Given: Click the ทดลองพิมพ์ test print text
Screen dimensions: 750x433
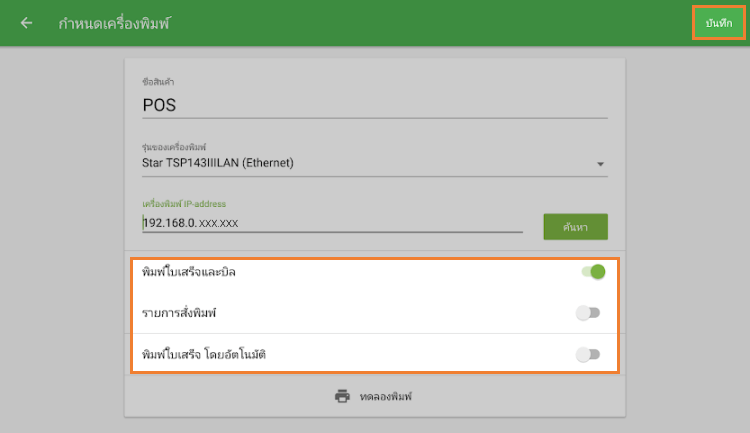Looking at the screenshot, I should point(385,397).
